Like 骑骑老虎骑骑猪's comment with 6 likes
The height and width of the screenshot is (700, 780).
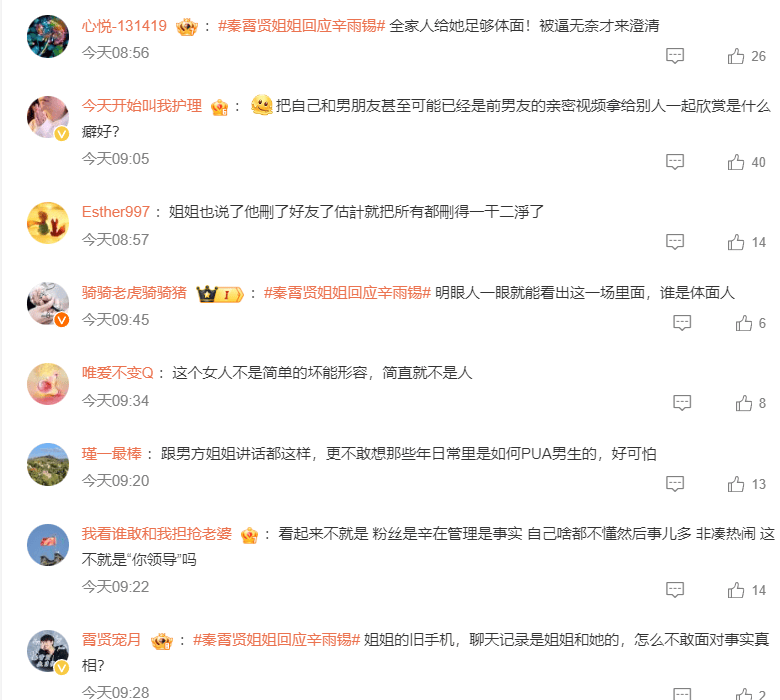click(744, 323)
